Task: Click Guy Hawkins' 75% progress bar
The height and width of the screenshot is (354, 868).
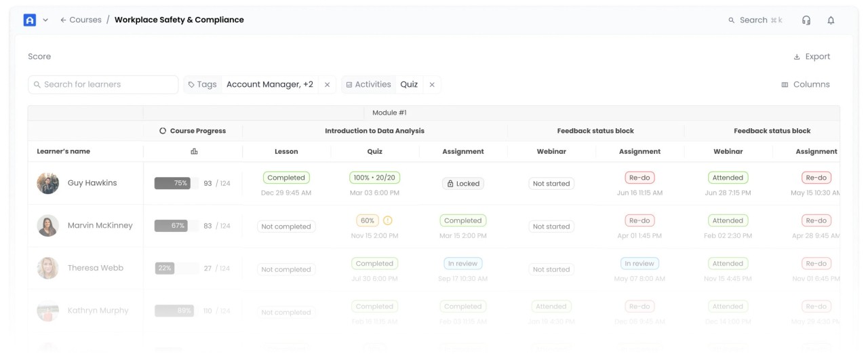Action: point(173,183)
